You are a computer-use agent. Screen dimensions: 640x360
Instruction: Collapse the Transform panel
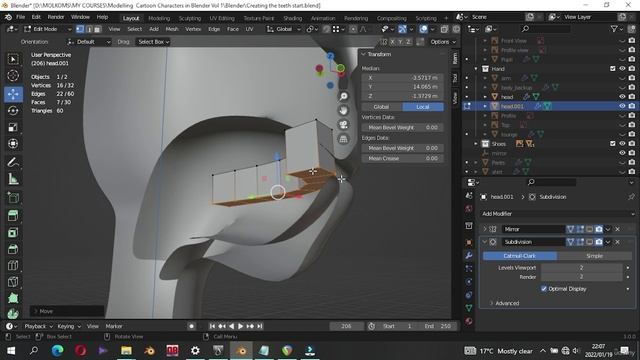point(363,54)
